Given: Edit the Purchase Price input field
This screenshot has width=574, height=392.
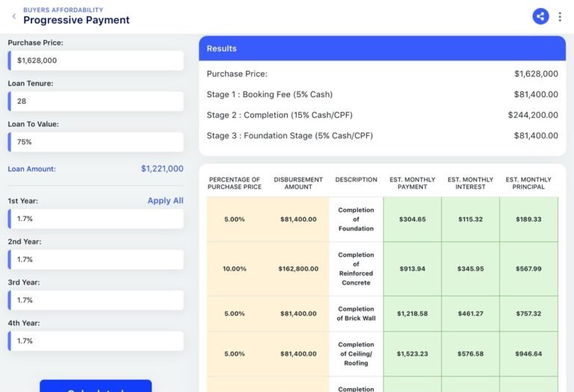Looking at the screenshot, I should [96, 60].
